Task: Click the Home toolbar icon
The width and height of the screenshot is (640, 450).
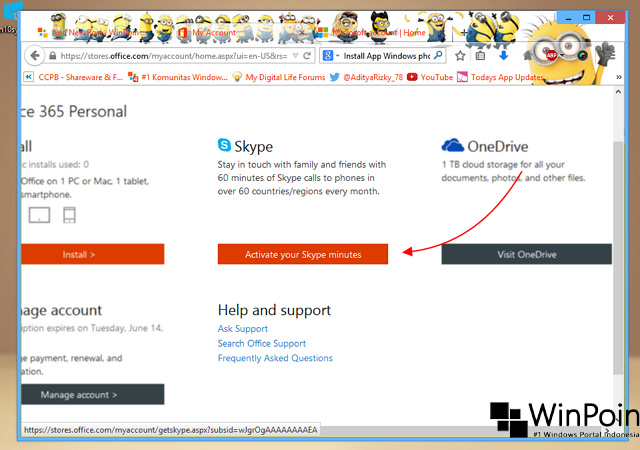Action: (527, 56)
